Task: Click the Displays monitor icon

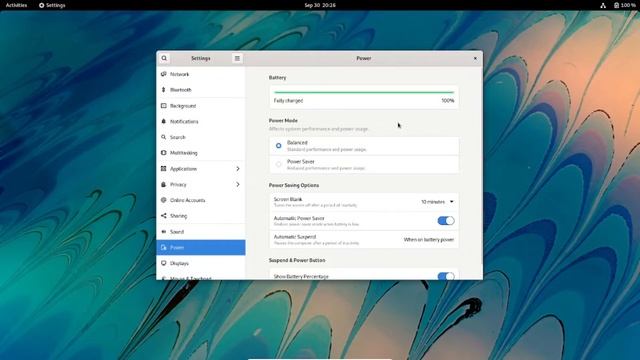Action: click(x=164, y=263)
